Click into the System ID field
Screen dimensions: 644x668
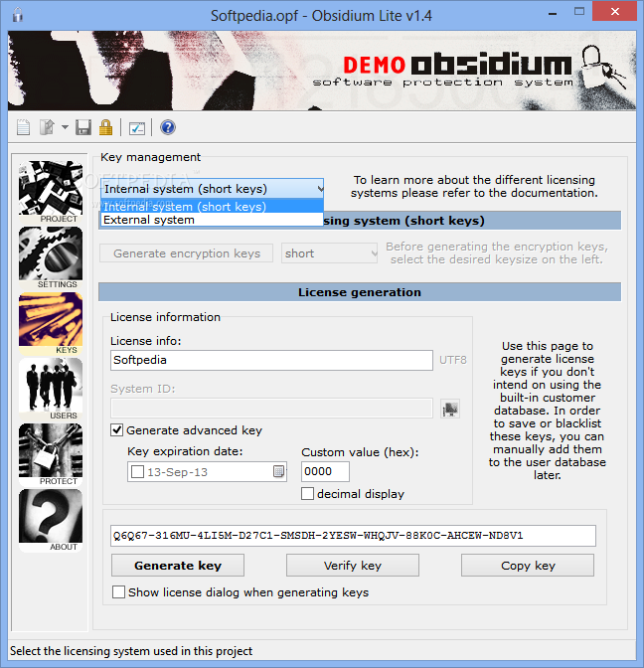pyautogui.click(x=271, y=409)
